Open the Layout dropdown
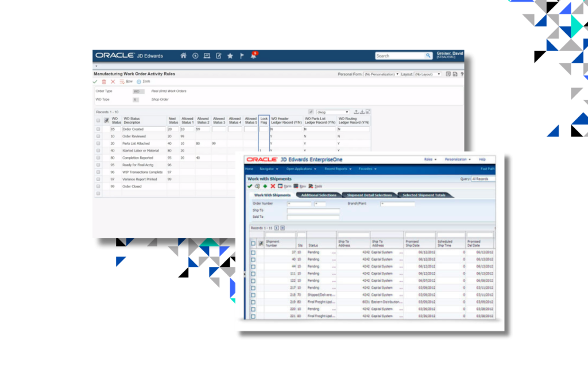 [428, 74]
